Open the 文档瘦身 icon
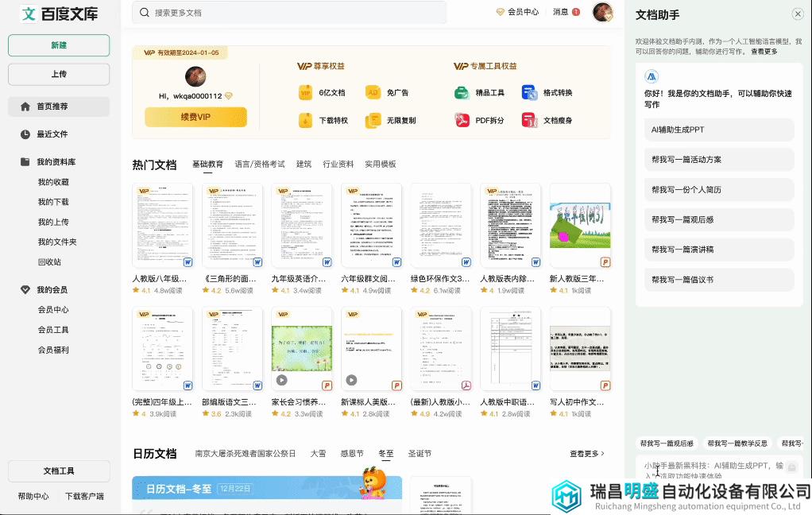 529,120
